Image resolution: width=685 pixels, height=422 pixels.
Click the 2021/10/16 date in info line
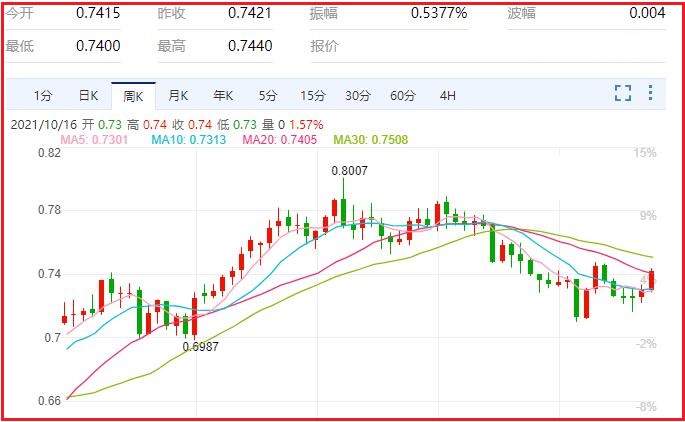tap(44, 125)
